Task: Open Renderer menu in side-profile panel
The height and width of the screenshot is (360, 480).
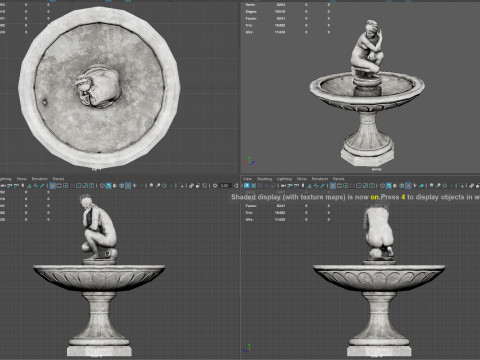Action: (40, 179)
